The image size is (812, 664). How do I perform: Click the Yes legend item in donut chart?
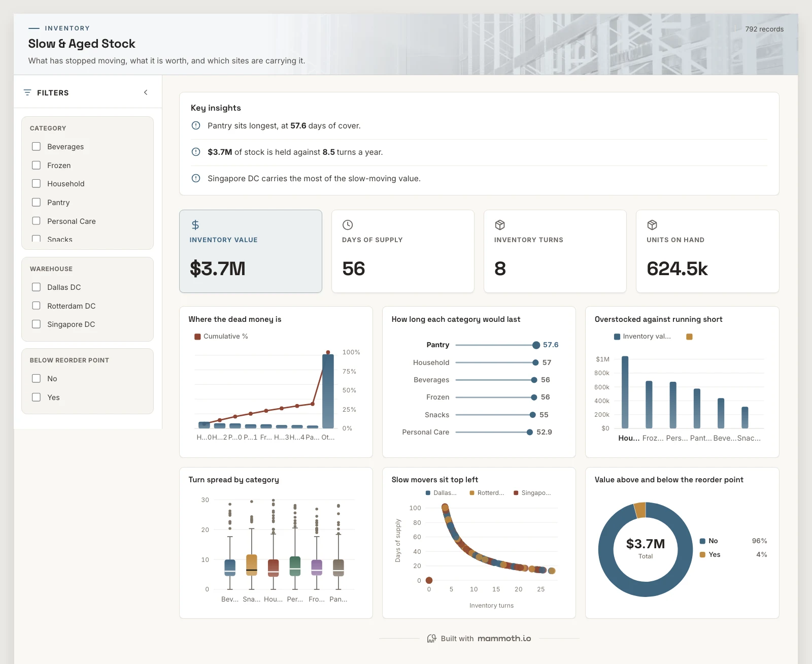tap(710, 554)
